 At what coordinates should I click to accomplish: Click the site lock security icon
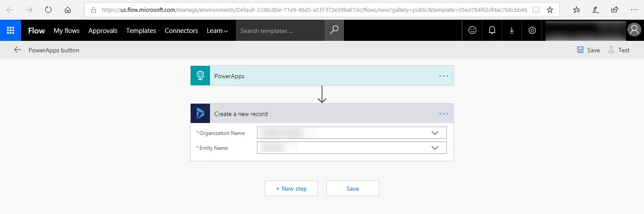pos(93,10)
